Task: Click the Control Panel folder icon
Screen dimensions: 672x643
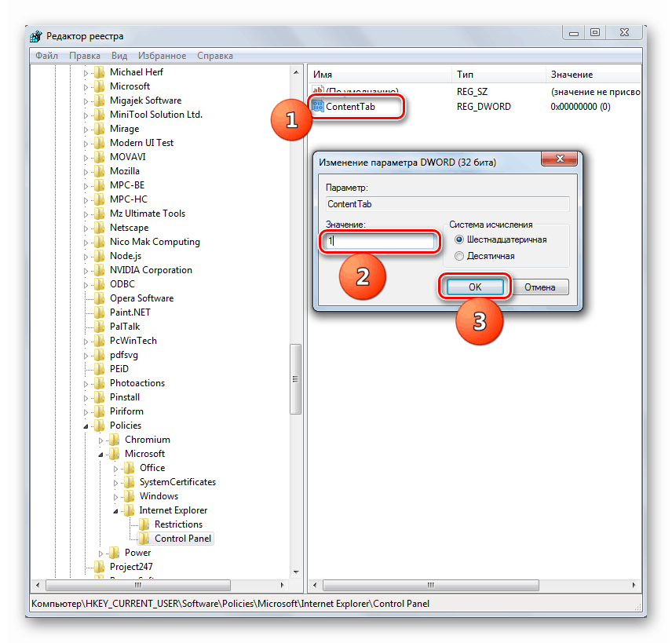Action: [x=144, y=539]
